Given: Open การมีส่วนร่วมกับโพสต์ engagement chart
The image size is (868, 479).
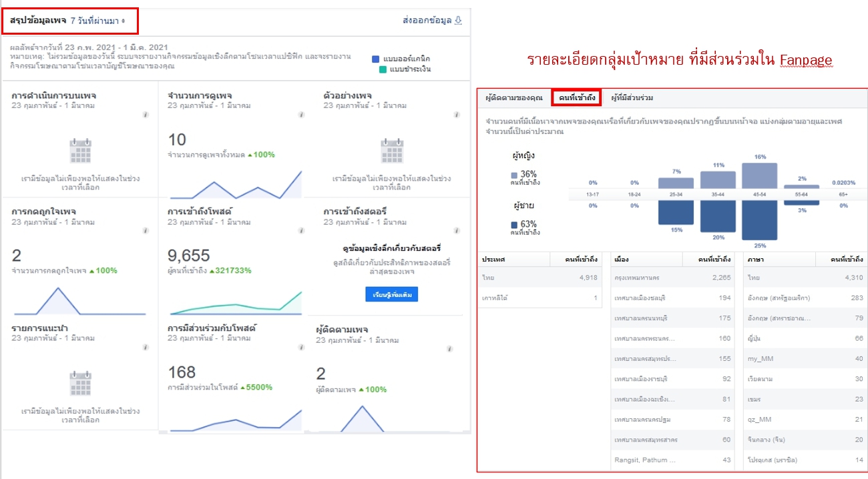Looking at the screenshot, I should (235, 421).
